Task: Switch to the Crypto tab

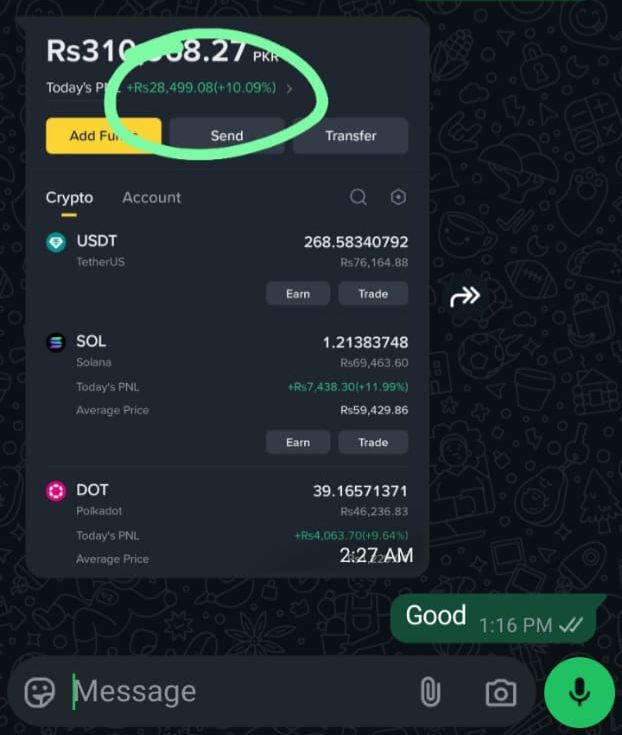Action: pos(69,198)
